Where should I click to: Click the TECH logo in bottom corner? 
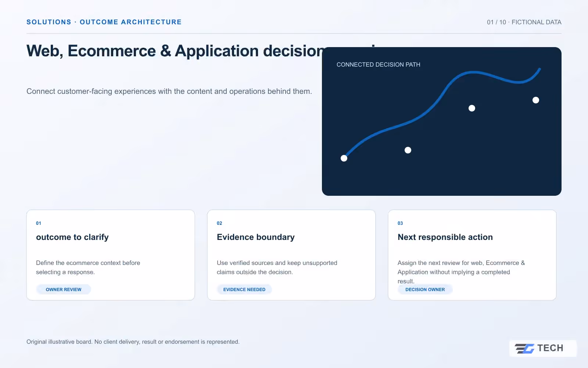(x=543, y=348)
